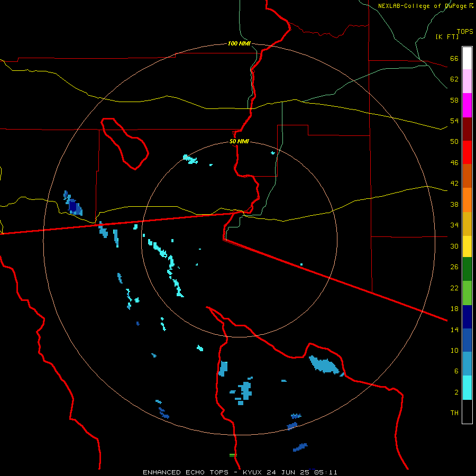Click the legend value '62'

click(x=454, y=79)
